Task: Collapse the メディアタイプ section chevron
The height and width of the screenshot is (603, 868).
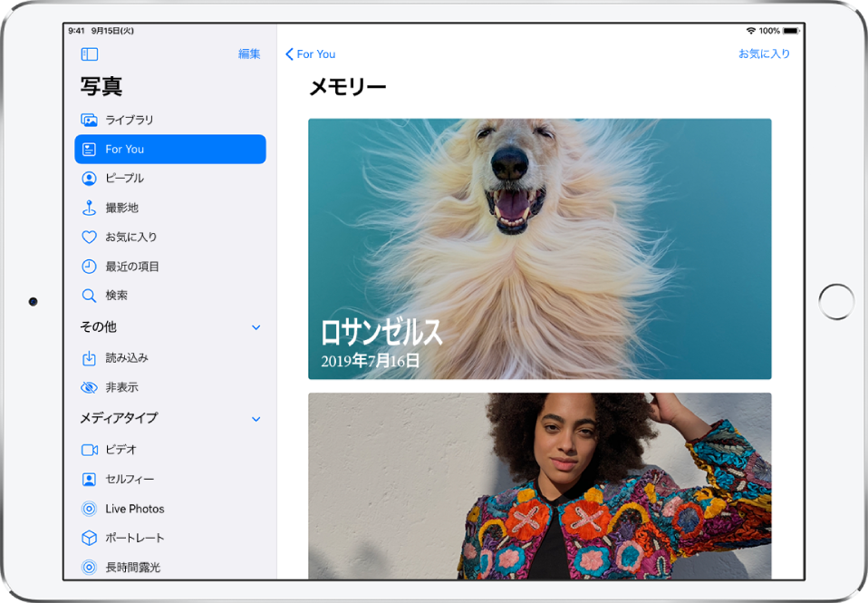Action: pyautogui.click(x=256, y=419)
